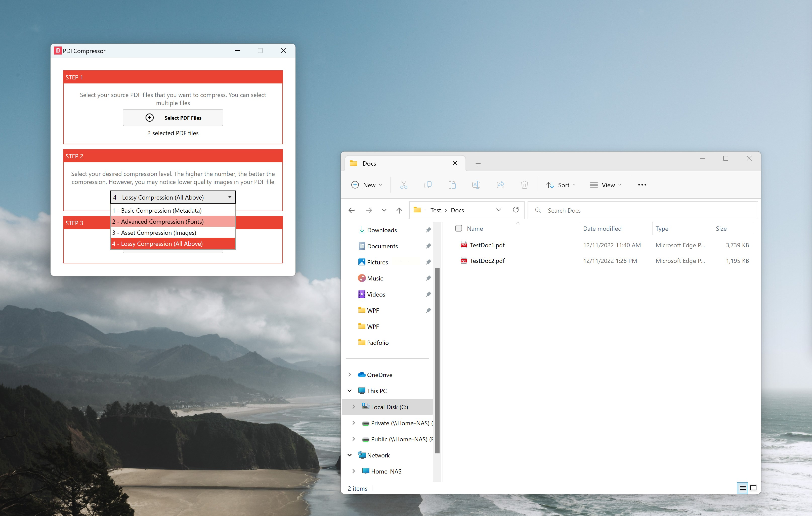
Task: Click the Rename icon in toolbar
Action: (x=476, y=185)
